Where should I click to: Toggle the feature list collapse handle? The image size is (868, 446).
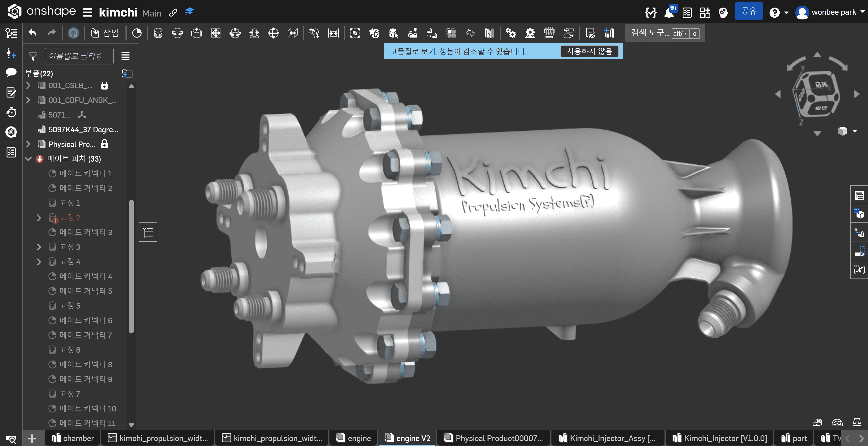click(x=148, y=232)
